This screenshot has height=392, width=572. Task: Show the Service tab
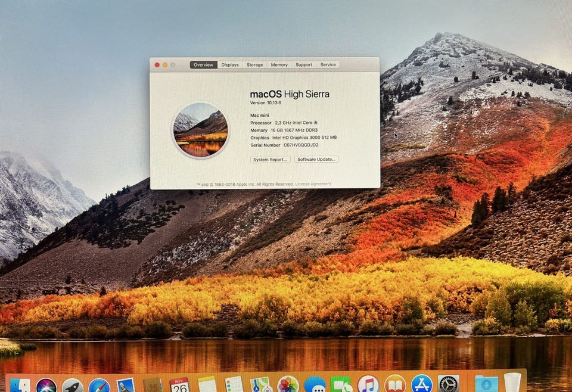(328, 64)
